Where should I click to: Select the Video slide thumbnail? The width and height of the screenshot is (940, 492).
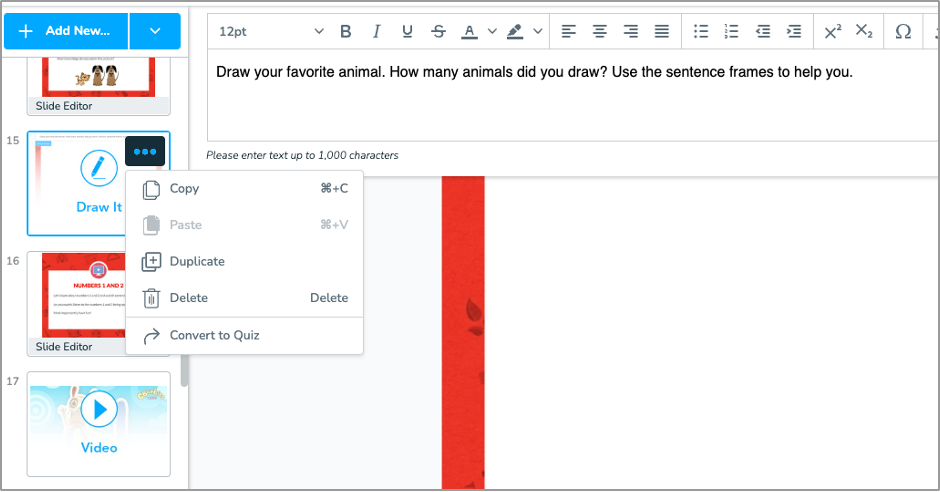tap(98, 423)
